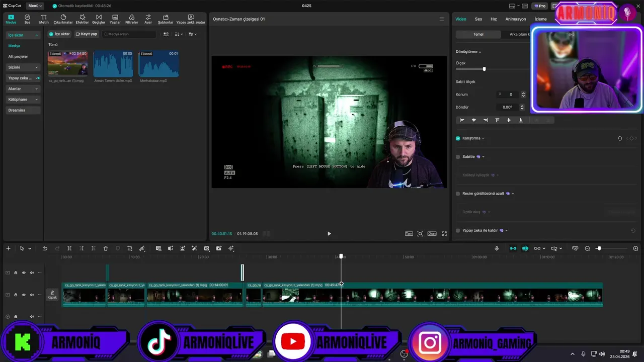Screen dimensions: 644x362
Task: Hide the upper overlay track with its eye icon
Action: [24, 273]
